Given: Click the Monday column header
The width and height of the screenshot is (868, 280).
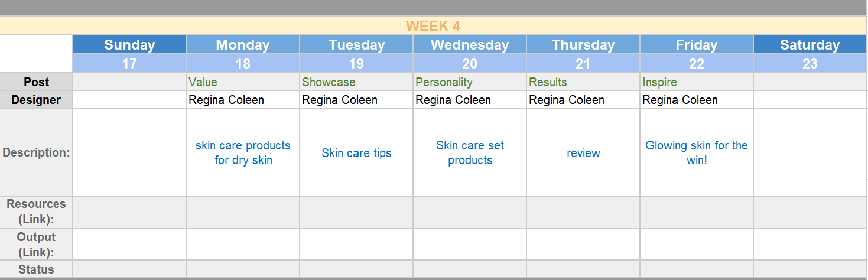Looking at the screenshot, I should tap(243, 45).
